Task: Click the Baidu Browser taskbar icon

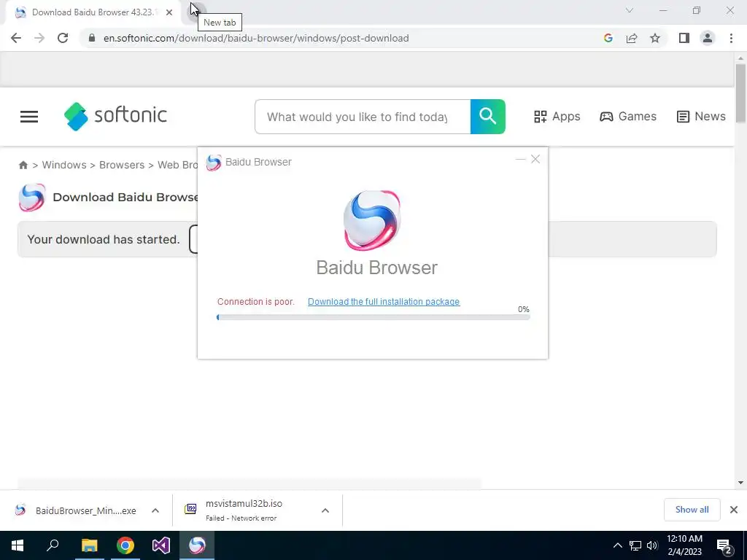Action: (x=197, y=545)
